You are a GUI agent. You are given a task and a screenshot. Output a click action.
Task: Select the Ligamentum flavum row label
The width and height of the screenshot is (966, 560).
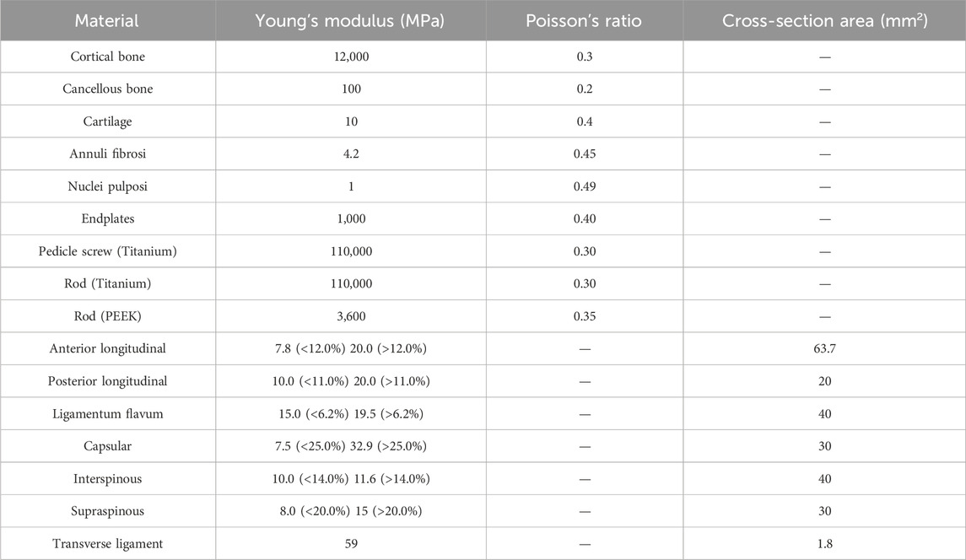click(x=108, y=414)
